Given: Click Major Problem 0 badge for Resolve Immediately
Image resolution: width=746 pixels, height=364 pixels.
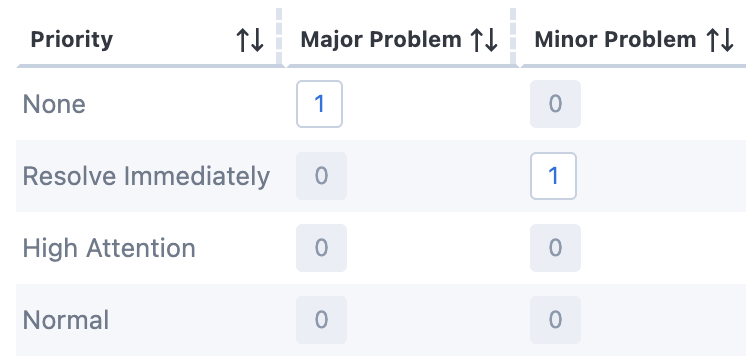Looking at the screenshot, I should (x=321, y=176).
